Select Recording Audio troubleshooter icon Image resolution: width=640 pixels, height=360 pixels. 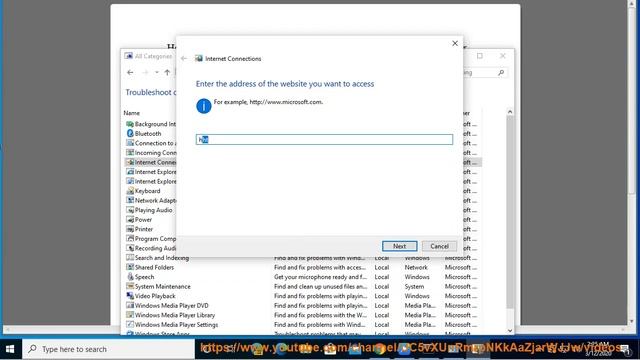130,248
